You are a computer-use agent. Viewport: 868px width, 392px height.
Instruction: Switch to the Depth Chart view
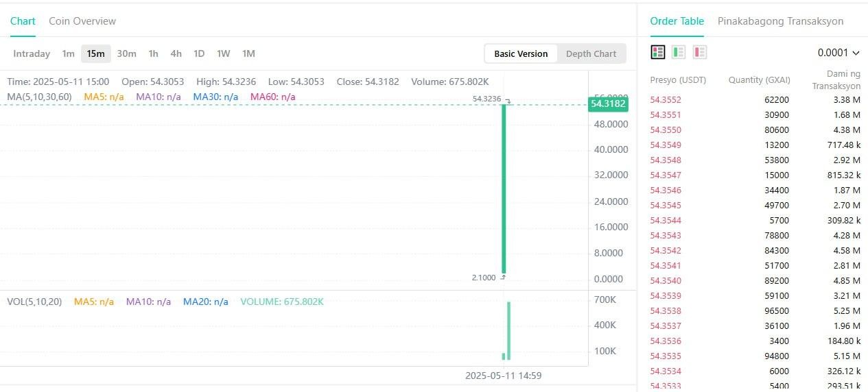[x=590, y=53]
